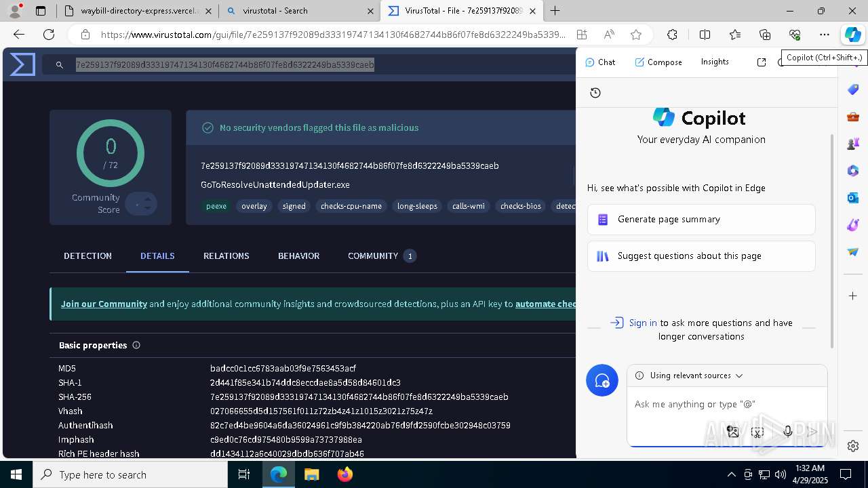The height and width of the screenshot is (488, 868).
Task: Go back with the browser back arrow
Action: 19,35
